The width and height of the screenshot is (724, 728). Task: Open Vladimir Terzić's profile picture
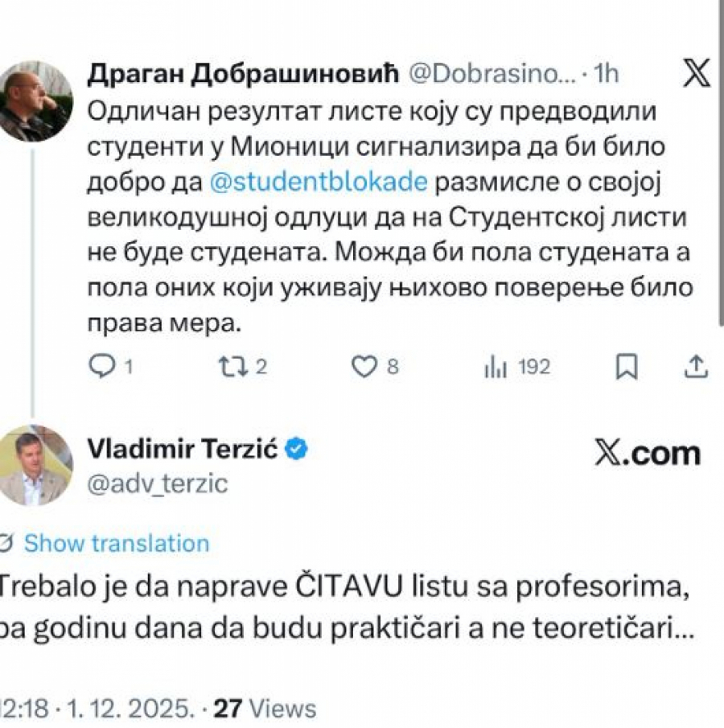[x=35, y=465]
